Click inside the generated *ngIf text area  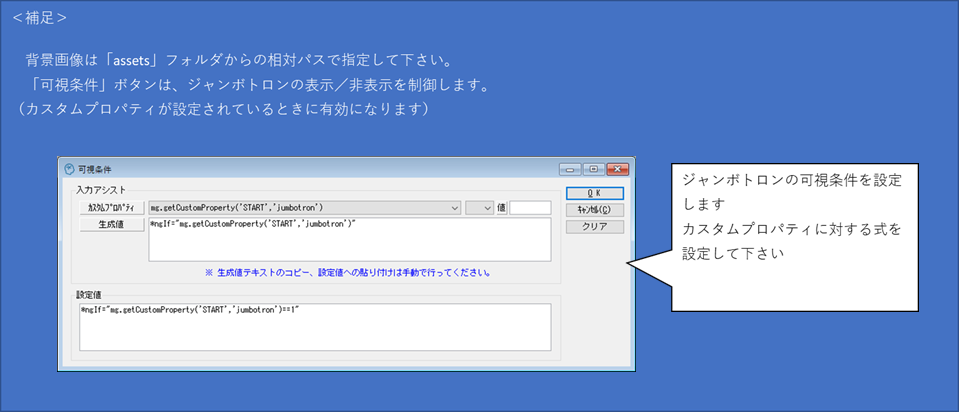click(348, 240)
